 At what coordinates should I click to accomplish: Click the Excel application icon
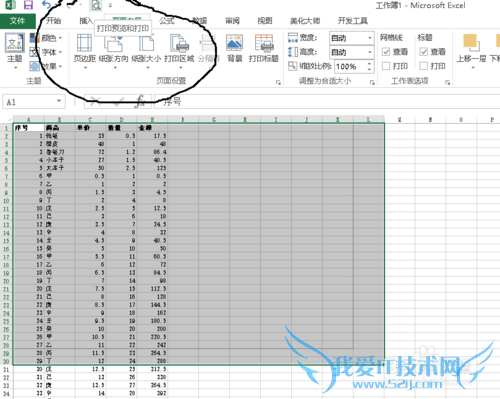(x=10, y=5)
